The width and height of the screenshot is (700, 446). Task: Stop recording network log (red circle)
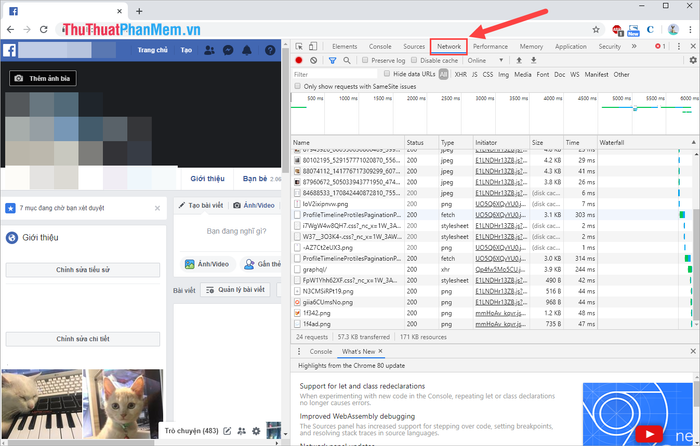pos(299,60)
